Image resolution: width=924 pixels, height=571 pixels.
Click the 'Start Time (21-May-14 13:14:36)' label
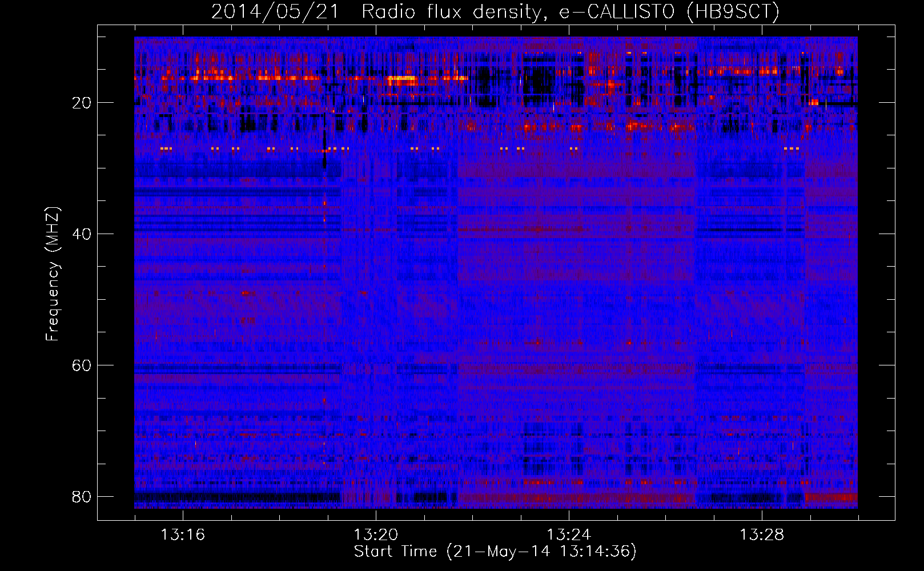click(x=495, y=552)
